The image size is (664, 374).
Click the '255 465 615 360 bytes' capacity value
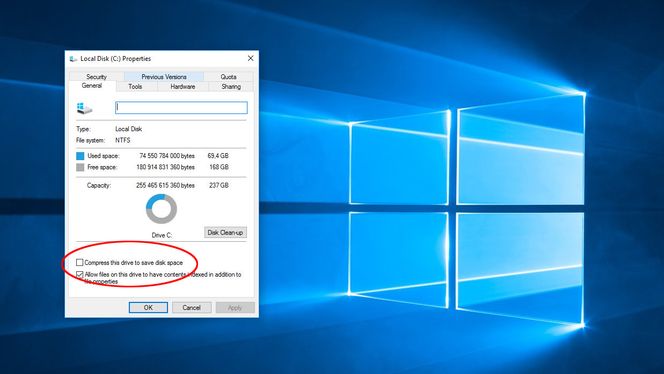pyautogui.click(x=165, y=186)
